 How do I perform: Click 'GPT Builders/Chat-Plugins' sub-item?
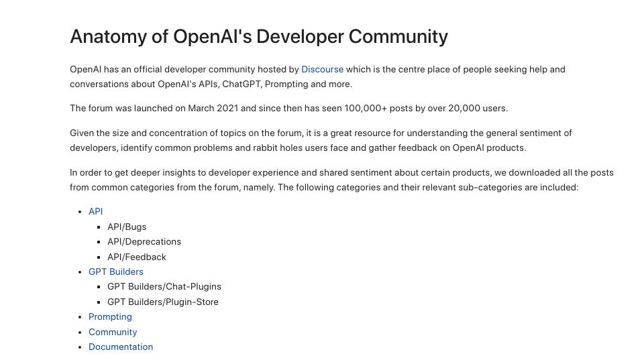(164, 286)
